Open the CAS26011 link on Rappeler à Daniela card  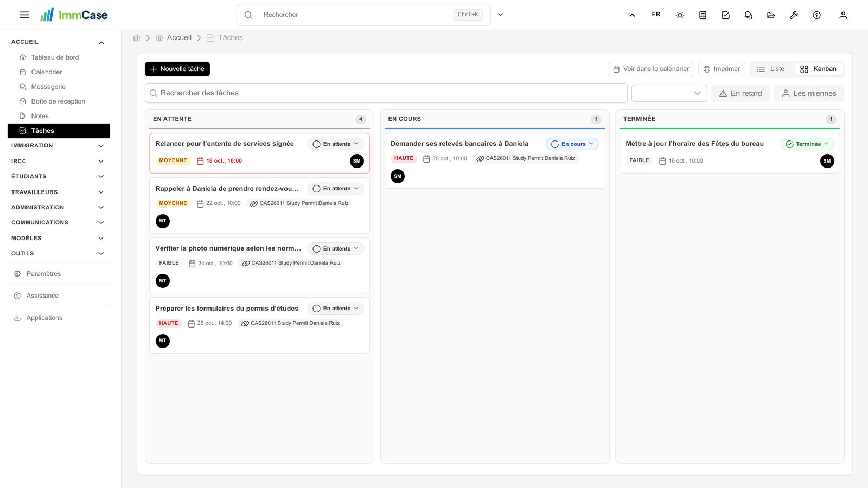(299, 203)
